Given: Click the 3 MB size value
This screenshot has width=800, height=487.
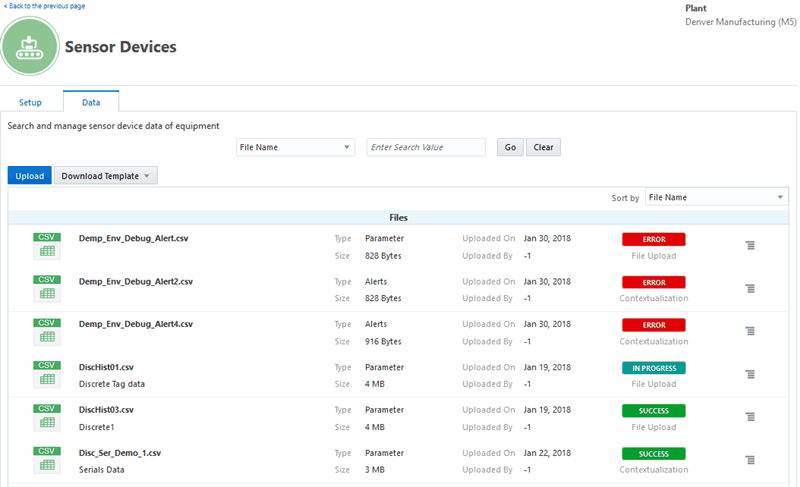Looking at the screenshot, I should click(x=375, y=470).
